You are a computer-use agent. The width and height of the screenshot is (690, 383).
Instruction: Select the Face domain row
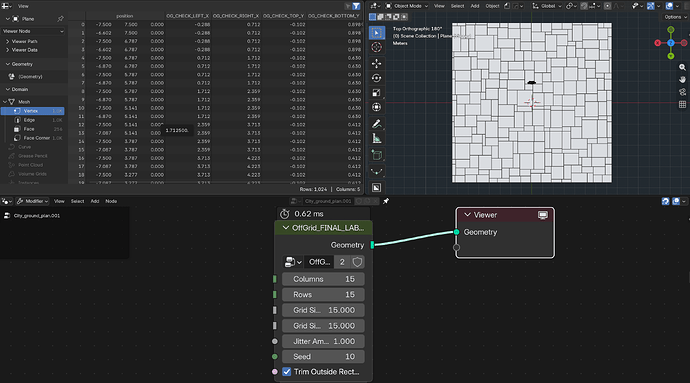pyautogui.click(x=33, y=129)
